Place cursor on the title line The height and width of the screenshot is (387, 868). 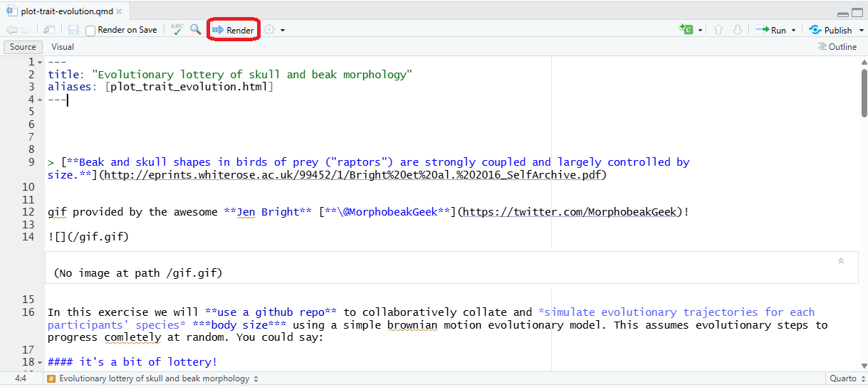click(230, 75)
